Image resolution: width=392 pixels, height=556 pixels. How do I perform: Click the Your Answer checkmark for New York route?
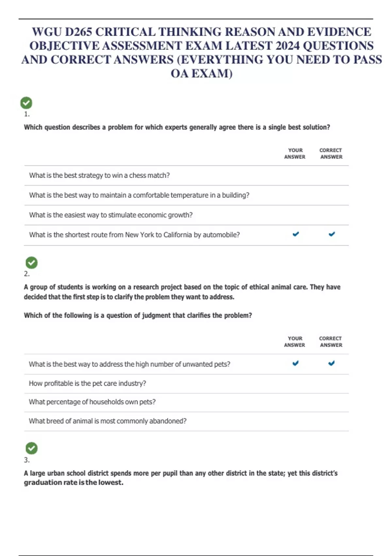(296, 234)
